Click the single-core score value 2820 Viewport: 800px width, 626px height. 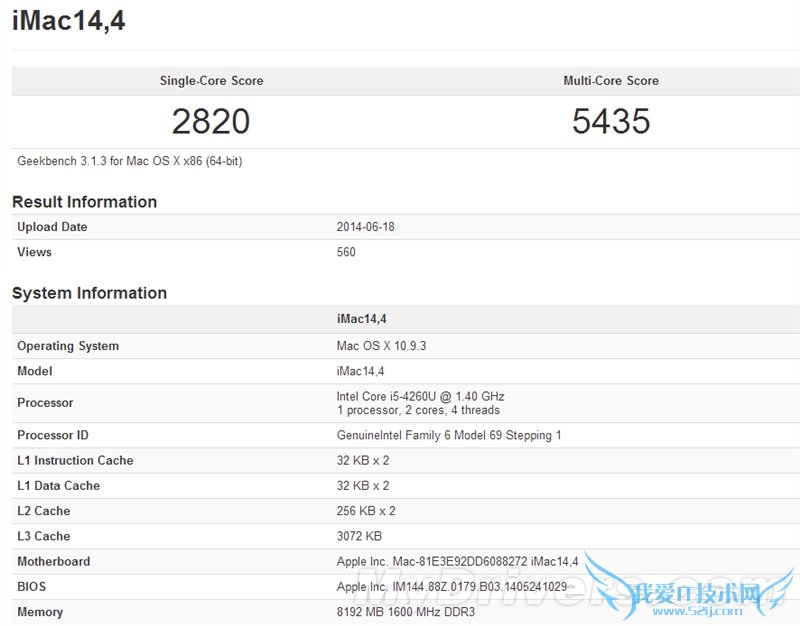(x=211, y=121)
